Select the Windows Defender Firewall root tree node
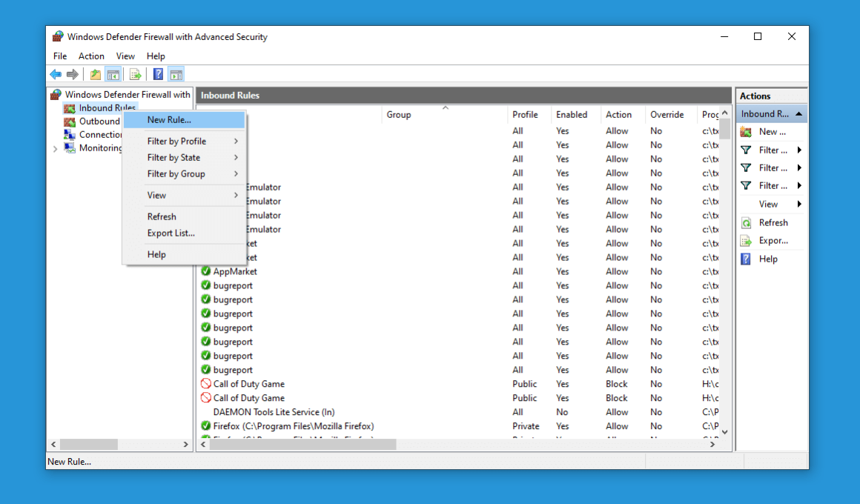This screenshot has width=860, height=504. [121, 94]
